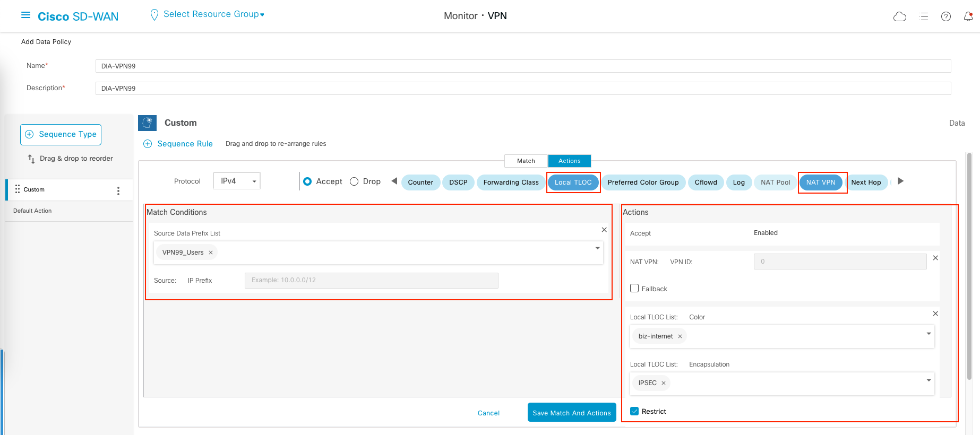Select Default Action in the sidebar
Image resolution: width=980 pixels, height=435 pixels.
(32, 211)
